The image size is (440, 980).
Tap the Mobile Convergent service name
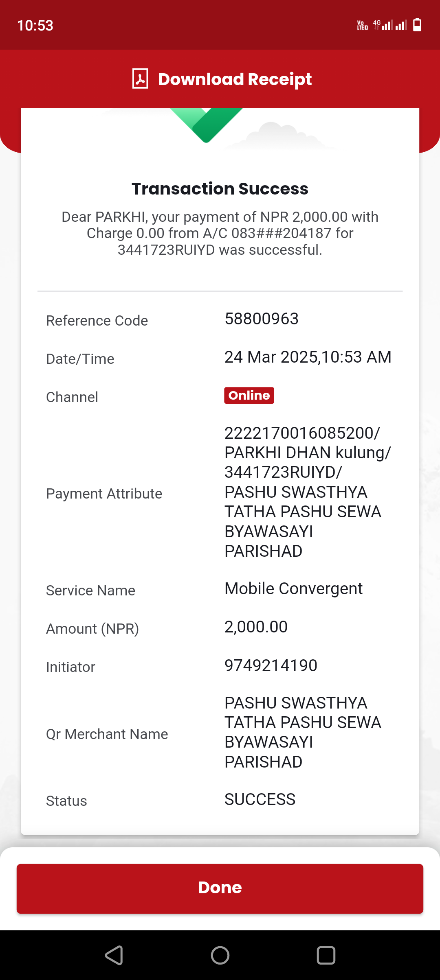(293, 588)
